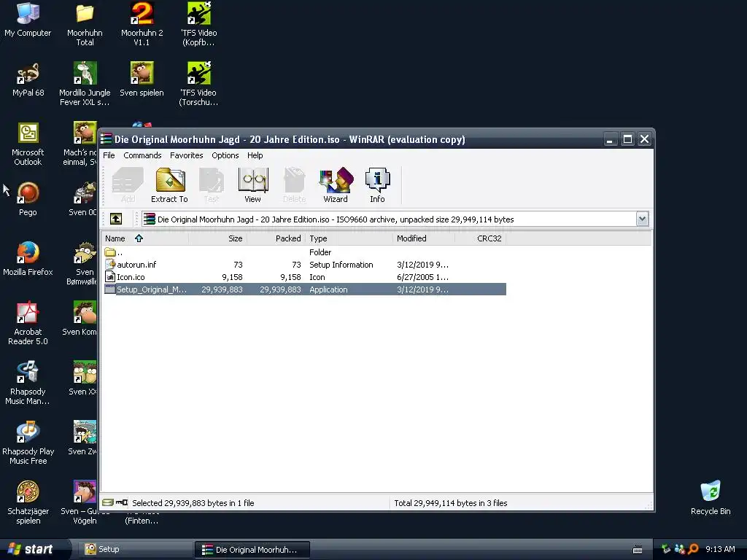Select TFS Video (Kopfb...) desktop shortcut

point(198,24)
